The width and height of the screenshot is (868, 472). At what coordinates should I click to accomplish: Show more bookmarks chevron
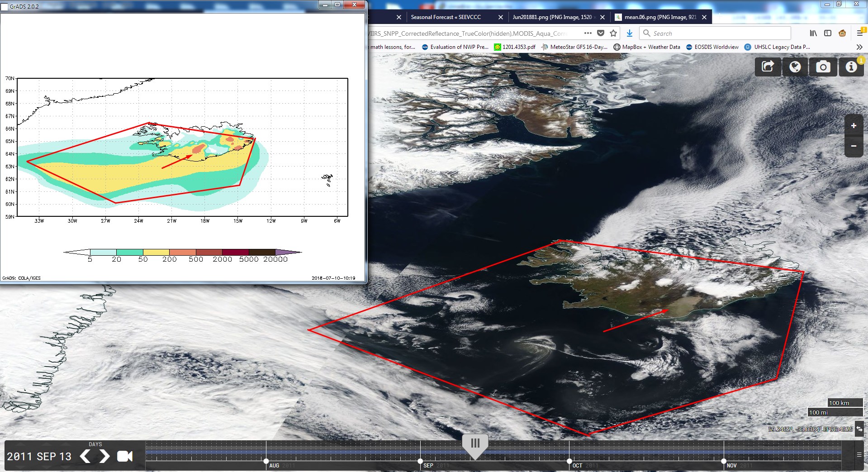(x=859, y=47)
